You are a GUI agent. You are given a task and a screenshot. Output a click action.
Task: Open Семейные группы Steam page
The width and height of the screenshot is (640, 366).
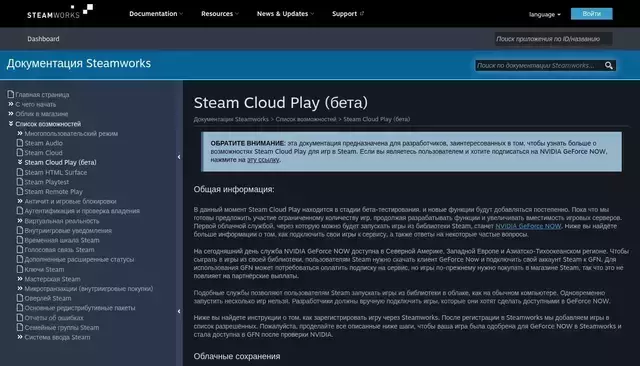click(x=62, y=328)
